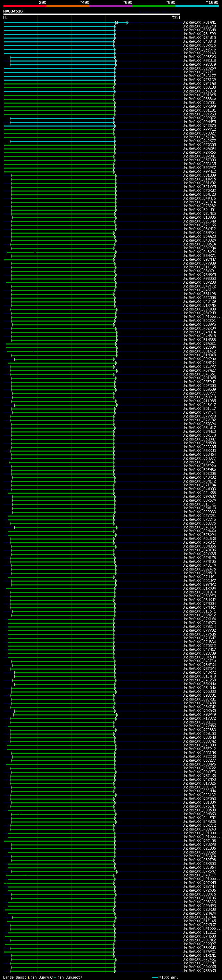Select the UniRef100_B0NJZ3 label

click(199, 194)
